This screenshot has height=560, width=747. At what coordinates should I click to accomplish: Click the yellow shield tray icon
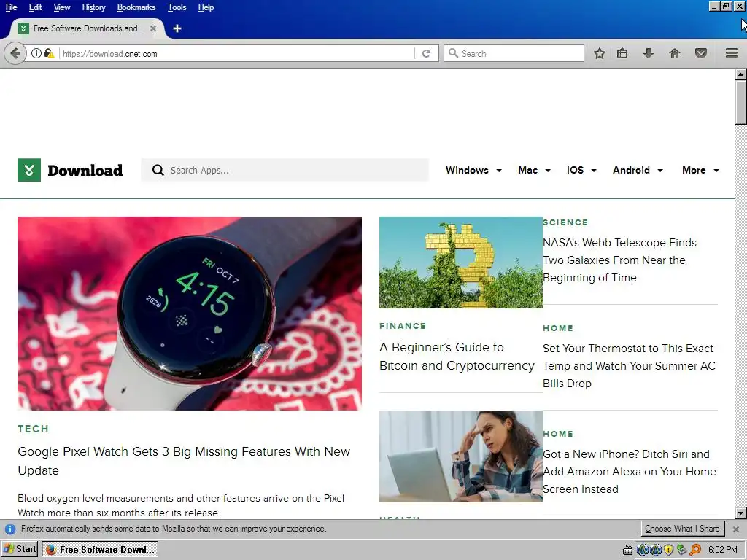point(668,550)
